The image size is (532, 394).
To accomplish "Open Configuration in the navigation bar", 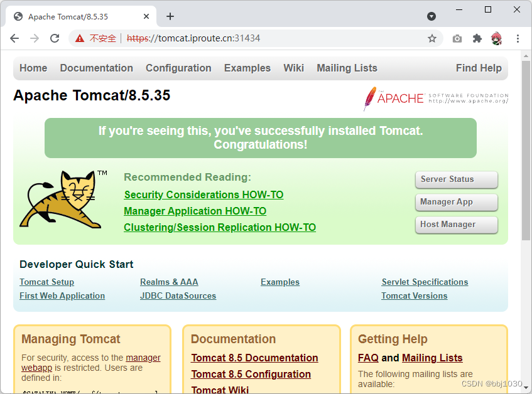I will tap(178, 68).
